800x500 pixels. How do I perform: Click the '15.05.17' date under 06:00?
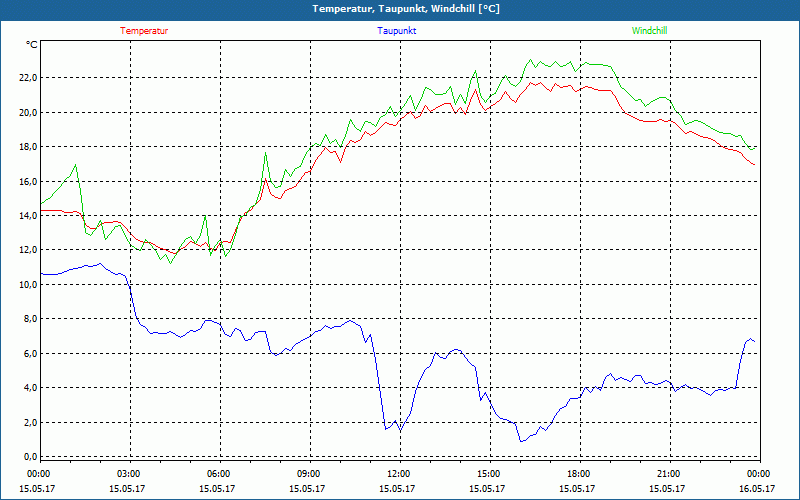[217, 488]
